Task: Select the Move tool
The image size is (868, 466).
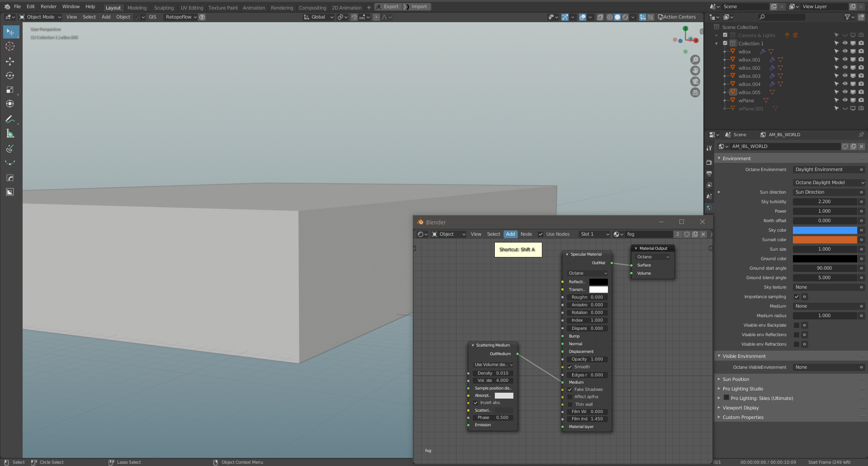Action: pyautogui.click(x=10, y=61)
